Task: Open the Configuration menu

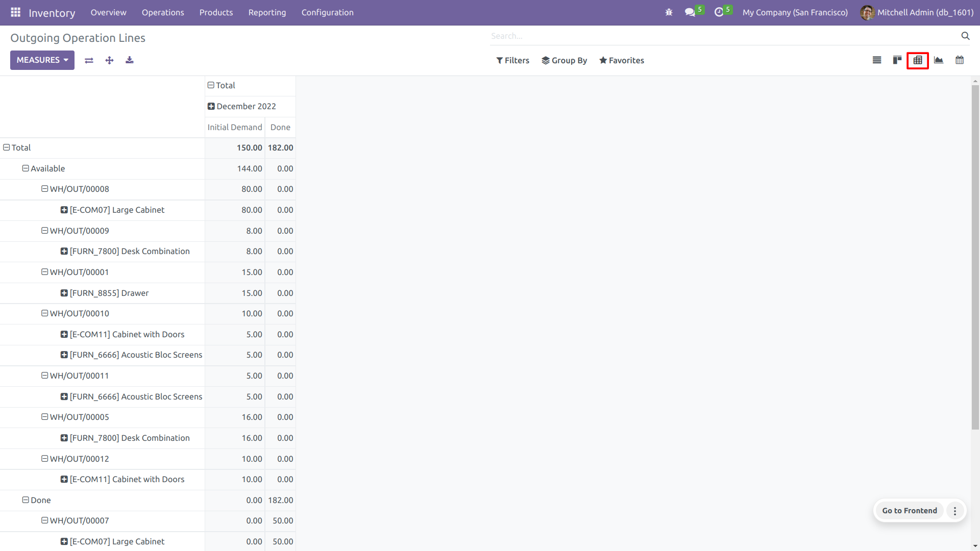Action: click(327, 12)
